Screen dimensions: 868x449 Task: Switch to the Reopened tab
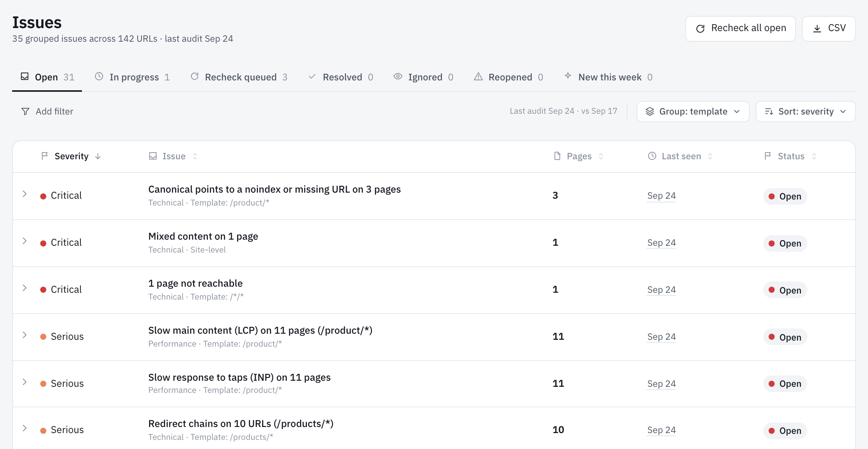(508, 77)
